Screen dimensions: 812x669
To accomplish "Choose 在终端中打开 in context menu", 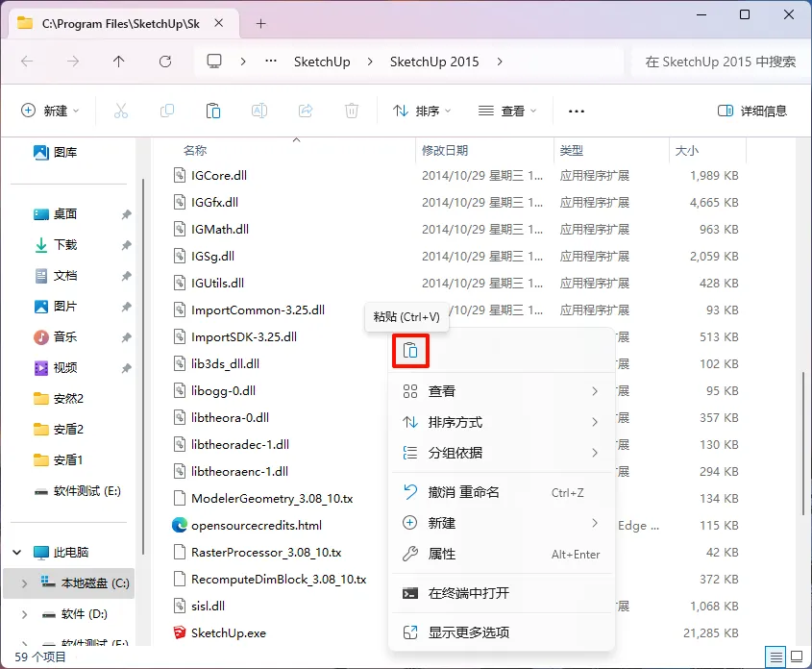I will (501, 593).
